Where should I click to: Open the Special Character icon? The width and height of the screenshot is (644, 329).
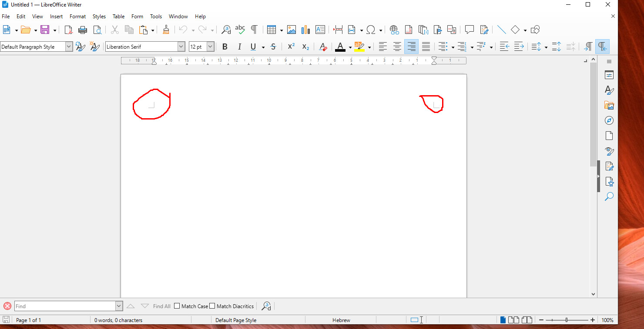point(371,30)
